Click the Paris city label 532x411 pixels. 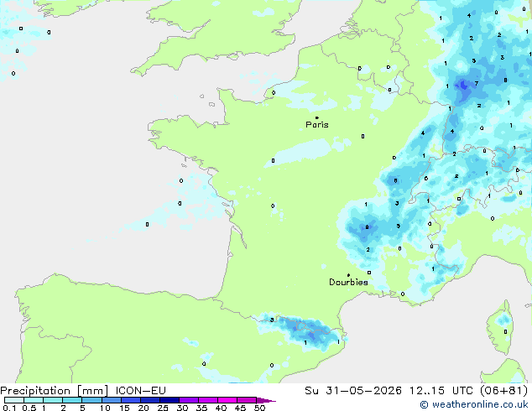tap(317, 125)
